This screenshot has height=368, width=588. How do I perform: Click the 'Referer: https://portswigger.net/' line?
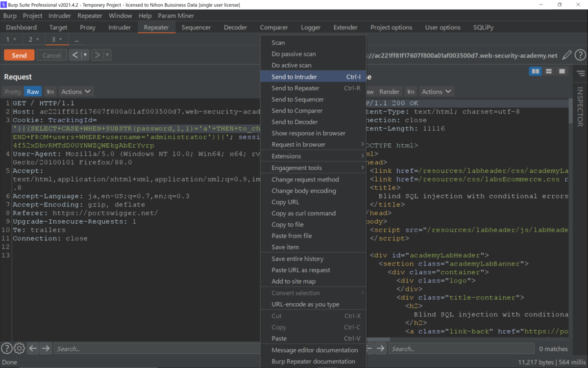85,213
